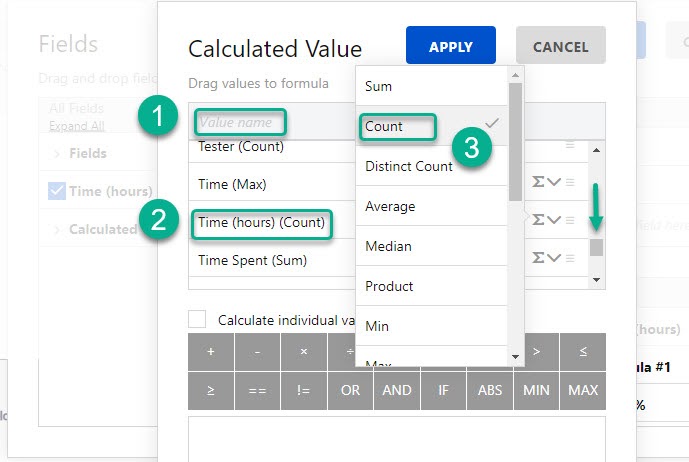The width and height of the screenshot is (689, 462).
Task: Insert the greater-than operator
Action: (537, 352)
